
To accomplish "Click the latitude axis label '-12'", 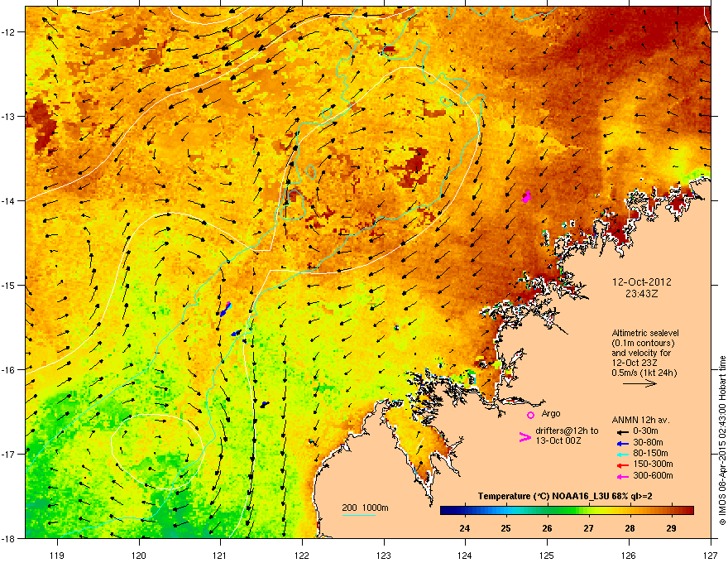I will click(x=8, y=32).
